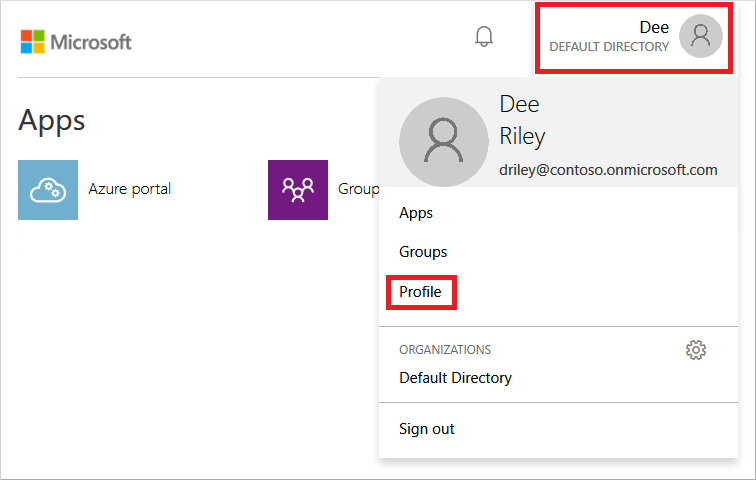
Task: Click the Microsoft wordmark text
Action: point(91,42)
